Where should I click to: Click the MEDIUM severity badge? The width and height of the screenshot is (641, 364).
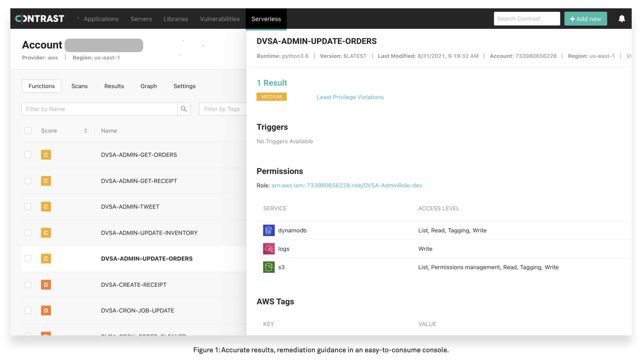pos(272,97)
